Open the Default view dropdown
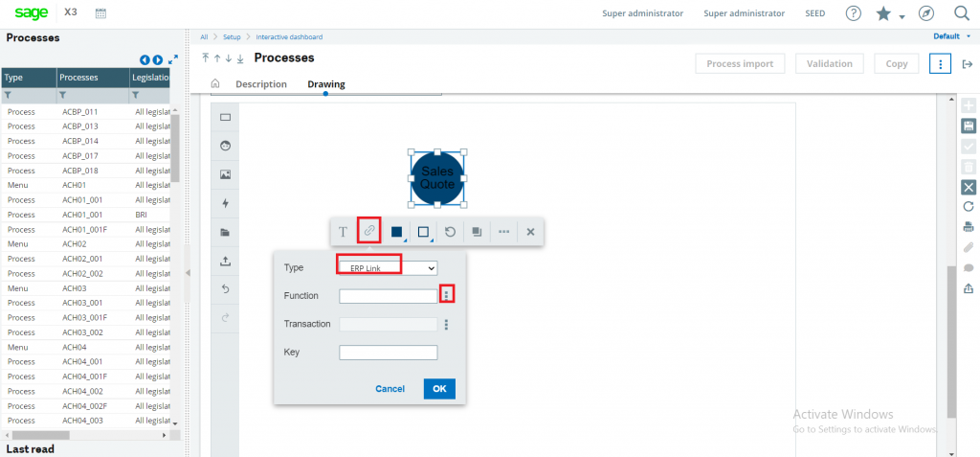 click(x=952, y=36)
